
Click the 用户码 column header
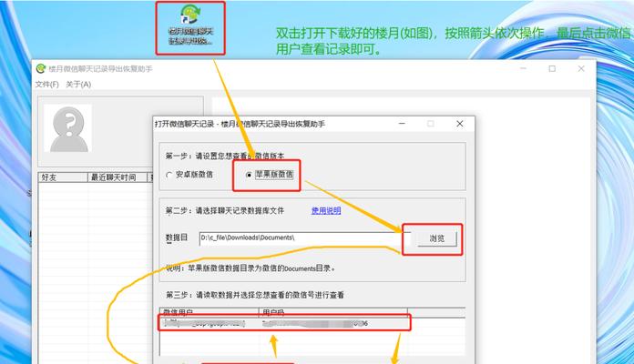click(332, 312)
